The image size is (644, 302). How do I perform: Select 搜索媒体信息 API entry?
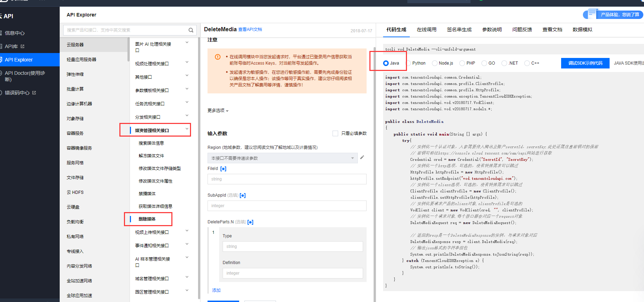pyautogui.click(x=151, y=143)
